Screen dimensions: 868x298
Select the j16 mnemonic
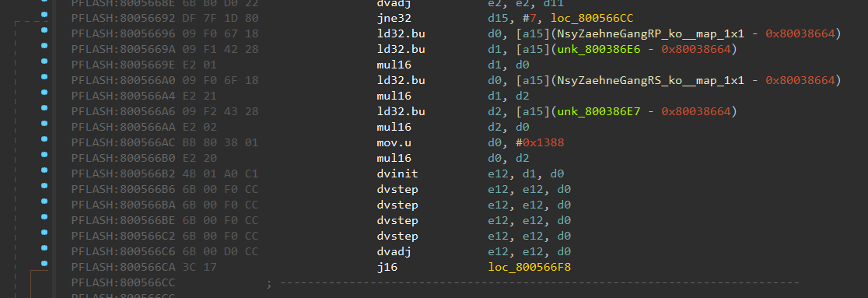(387, 268)
